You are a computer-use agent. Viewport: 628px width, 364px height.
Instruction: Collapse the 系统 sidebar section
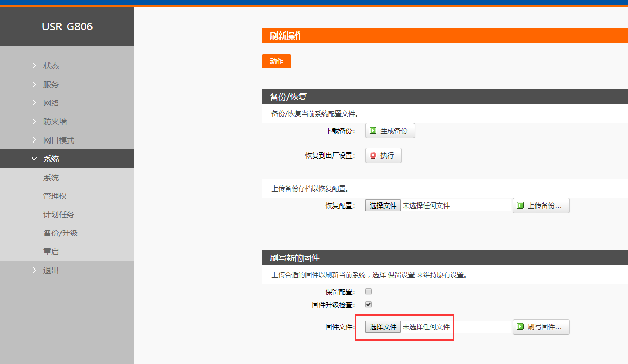[x=51, y=159]
